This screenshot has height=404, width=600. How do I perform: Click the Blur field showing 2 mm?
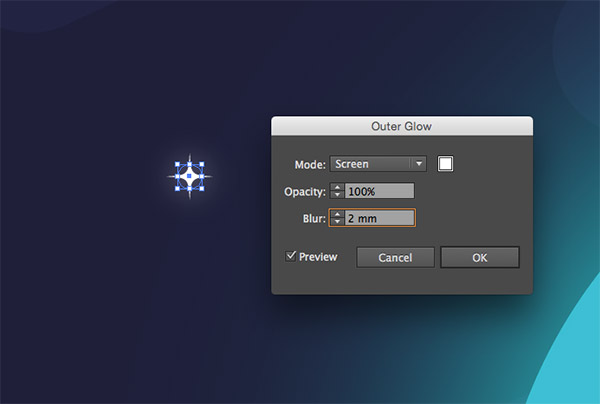pos(379,218)
